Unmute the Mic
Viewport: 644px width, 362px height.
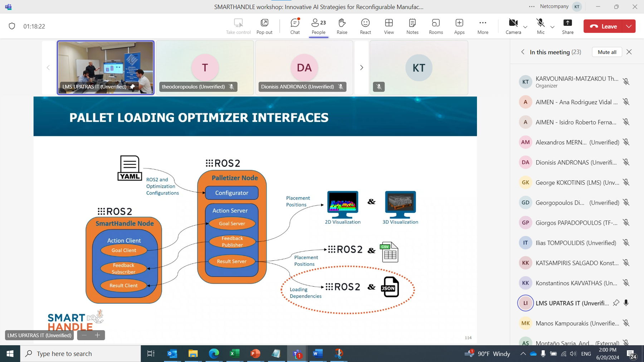click(540, 26)
